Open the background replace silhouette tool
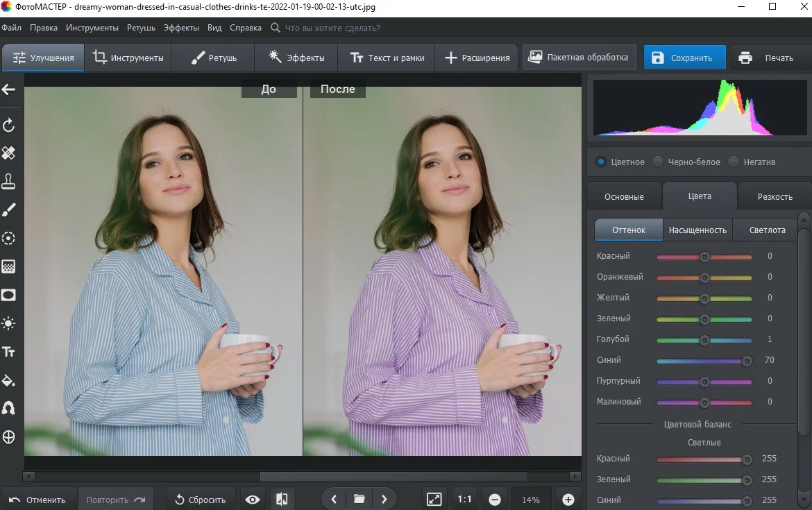This screenshot has width=812, height=510. click(8, 409)
